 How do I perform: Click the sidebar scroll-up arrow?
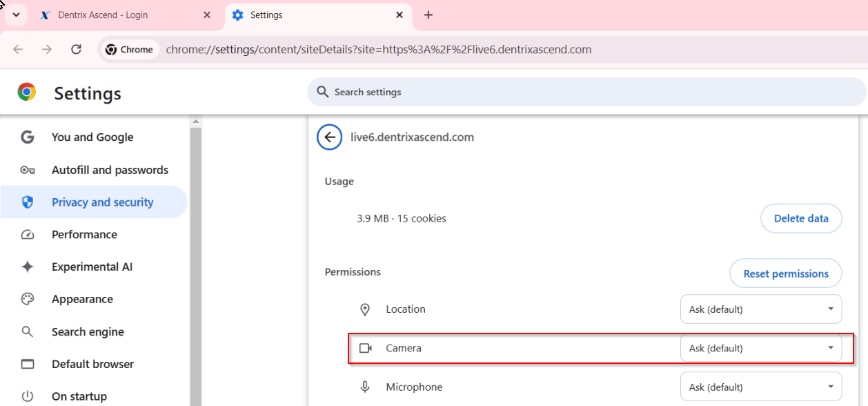pos(196,122)
